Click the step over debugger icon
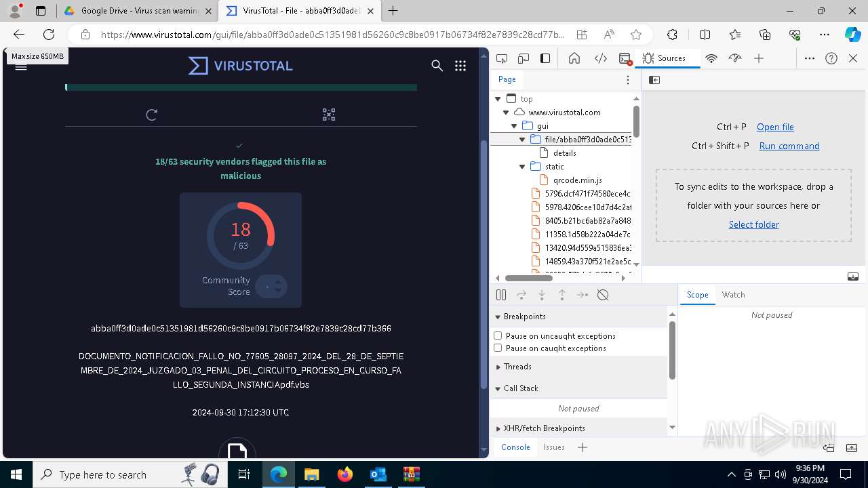The width and height of the screenshot is (868, 488). 521,295
